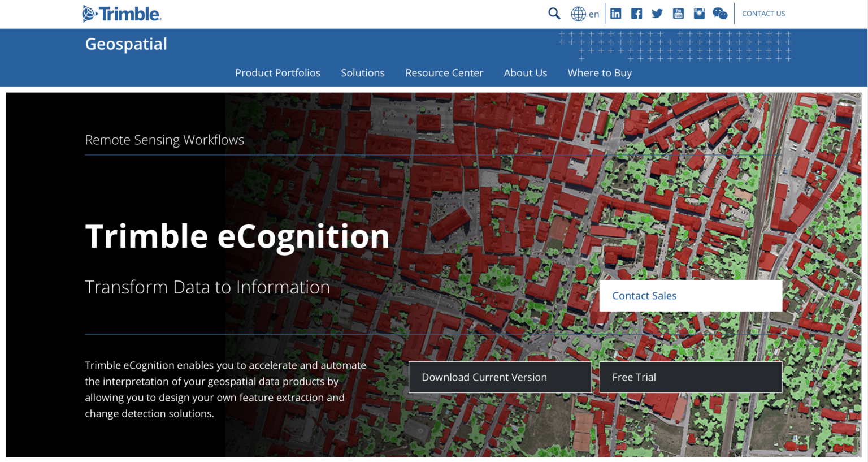Open the Resource Center menu

pos(444,72)
